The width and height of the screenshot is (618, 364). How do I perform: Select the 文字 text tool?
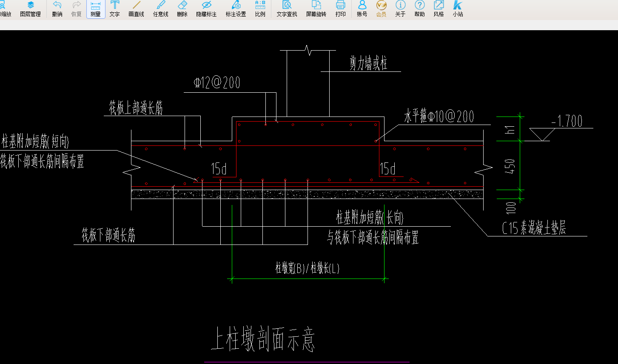pyautogui.click(x=114, y=9)
